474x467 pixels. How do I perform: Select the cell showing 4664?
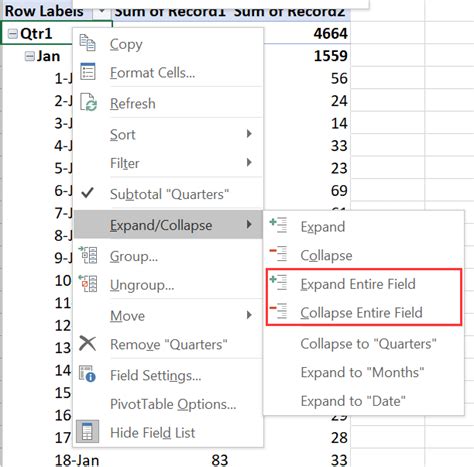click(330, 34)
